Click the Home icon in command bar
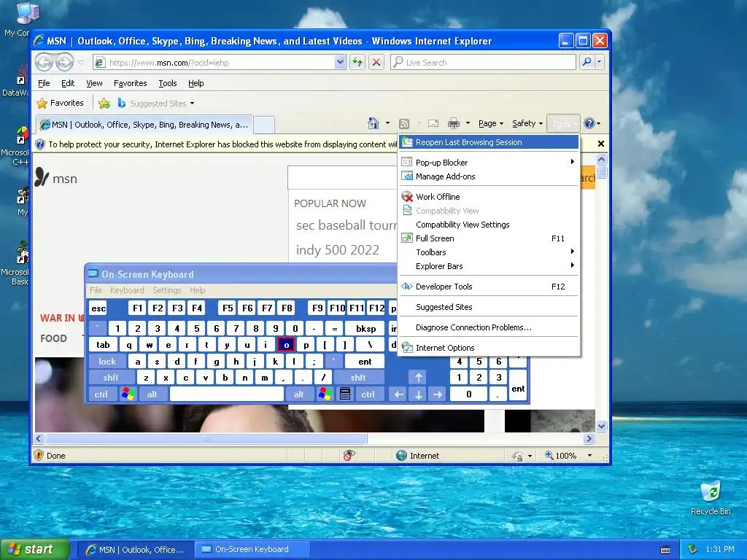This screenshot has width=747, height=560. pos(373,123)
